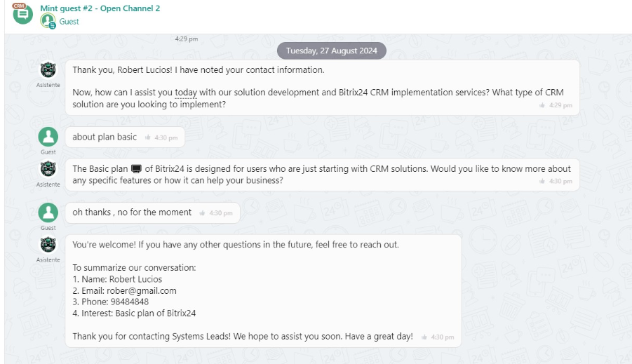Screen dimensions: 632x364
Task: Like the 'oh thanks, no for the moment' message
Action: tap(202, 213)
